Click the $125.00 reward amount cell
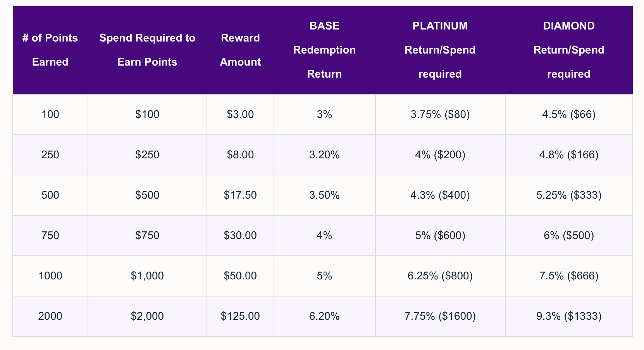Image resolution: width=644 pixels, height=350 pixels. point(240,316)
